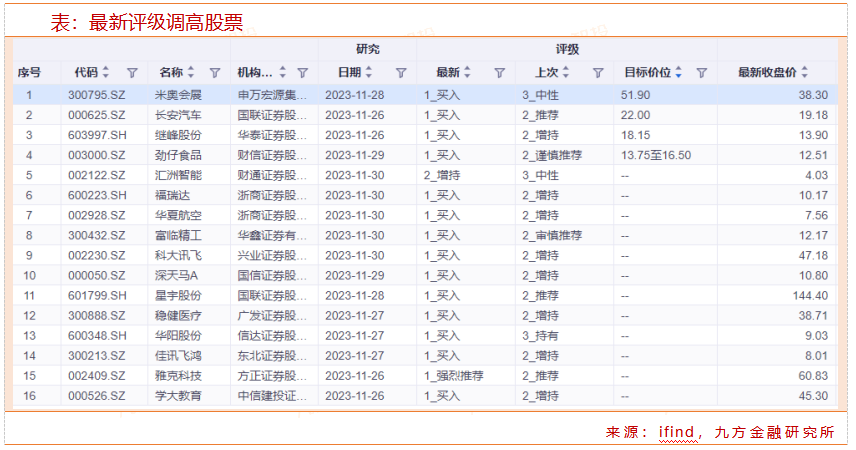This screenshot has height=450, width=856.
Task: Open the filter for 目标价位 column
Action: click(x=701, y=73)
